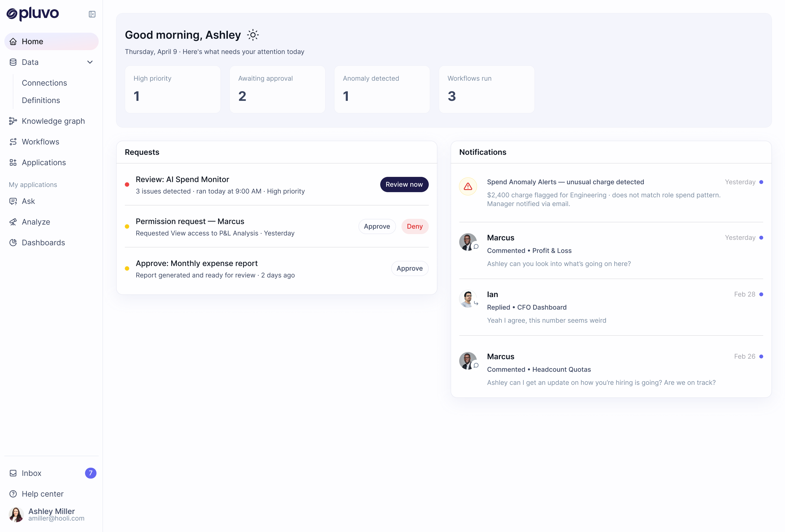The height and width of the screenshot is (532, 785).
Task: Open the Connections menu item
Action: 44,83
